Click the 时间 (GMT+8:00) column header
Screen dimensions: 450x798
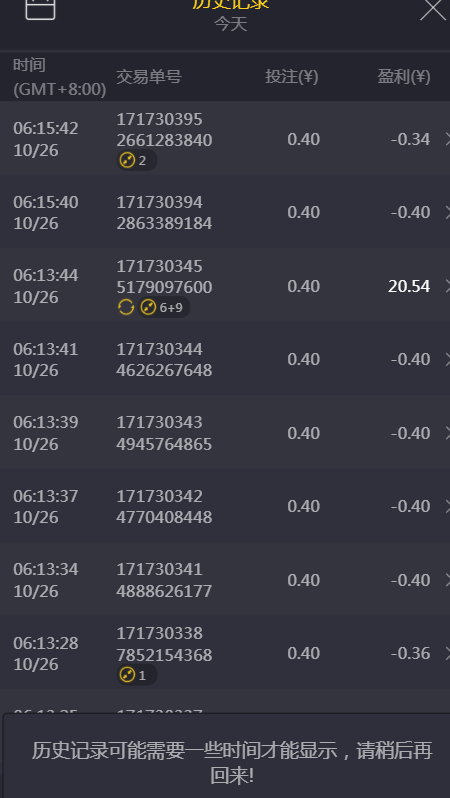[x=60, y=77]
